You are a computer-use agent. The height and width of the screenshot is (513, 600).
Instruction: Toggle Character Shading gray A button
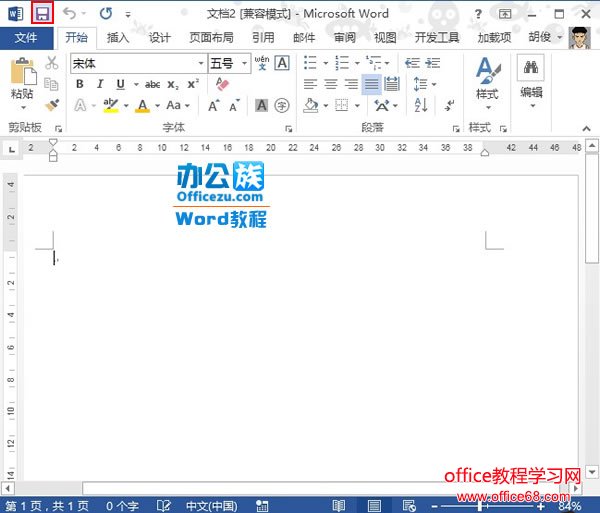[262, 105]
